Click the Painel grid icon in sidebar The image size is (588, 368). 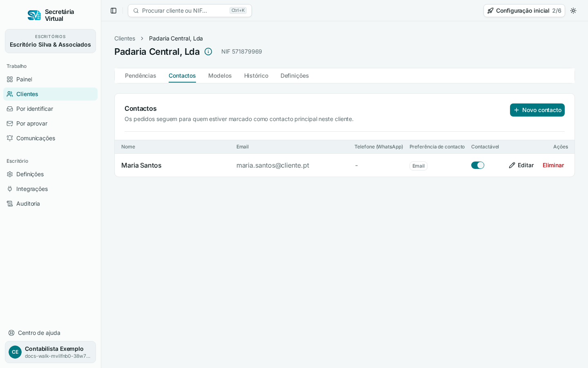tap(10, 79)
